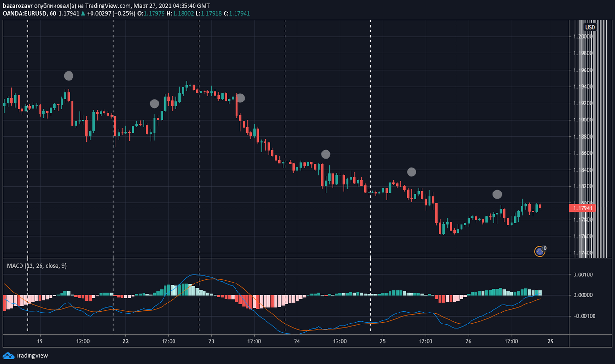Click the 0.00000 MACD axis label

[x=583, y=295]
